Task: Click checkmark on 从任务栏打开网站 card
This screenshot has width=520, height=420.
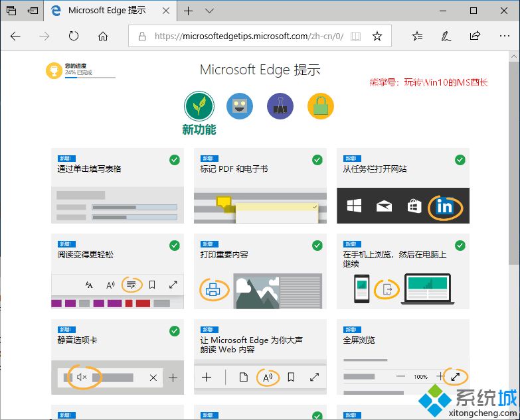Action: (460, 160)
